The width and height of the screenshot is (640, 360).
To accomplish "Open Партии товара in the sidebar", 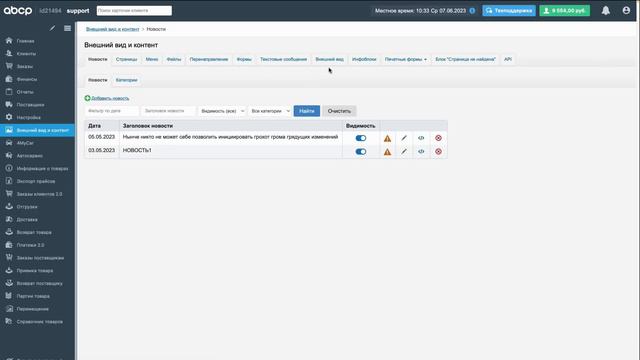I will click(33, 296).
